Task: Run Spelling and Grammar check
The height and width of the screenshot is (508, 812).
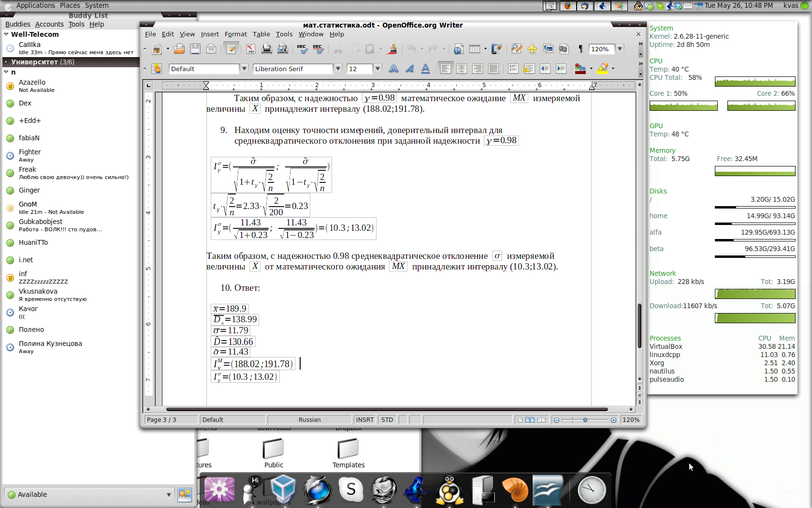Action: (302, 49)
